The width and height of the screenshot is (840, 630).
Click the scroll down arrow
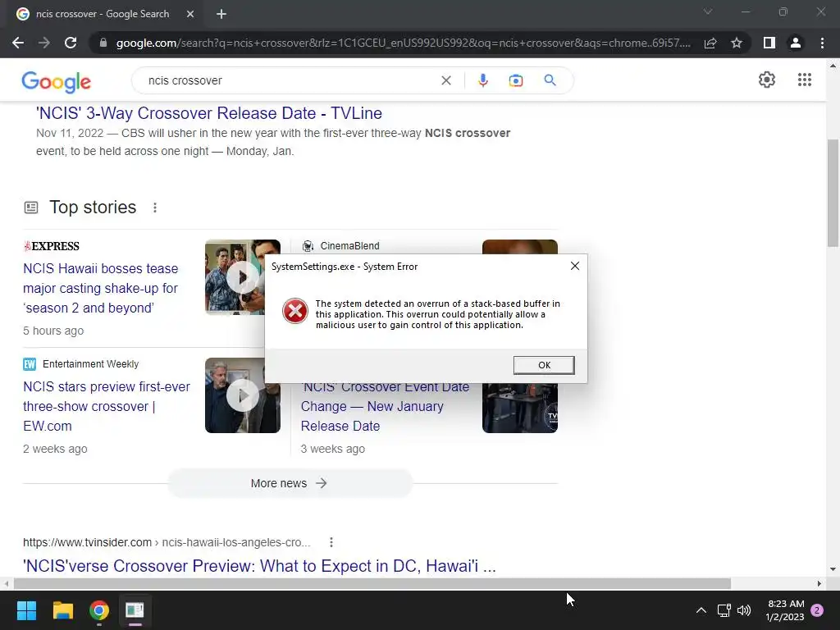tap(832, 569)
